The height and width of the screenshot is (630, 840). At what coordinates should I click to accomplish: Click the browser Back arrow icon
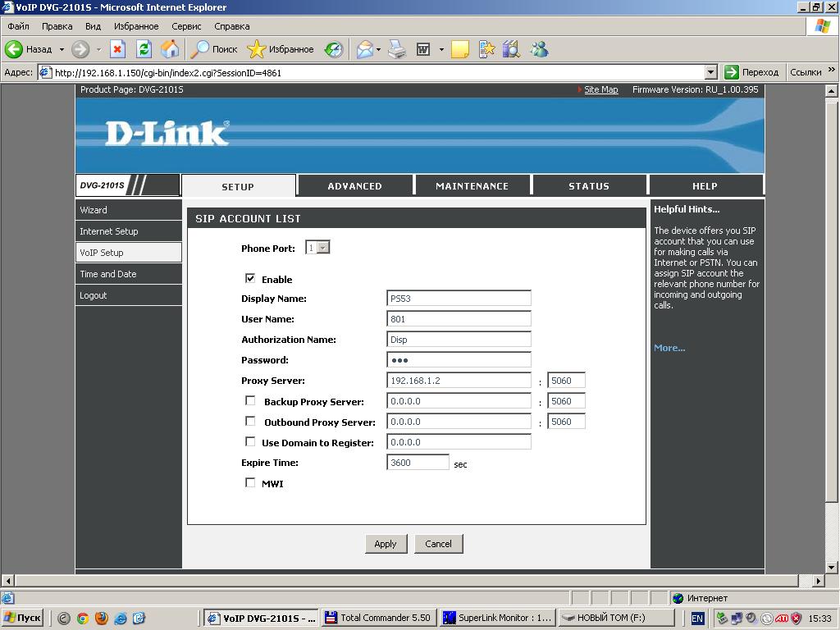point(14,49)
